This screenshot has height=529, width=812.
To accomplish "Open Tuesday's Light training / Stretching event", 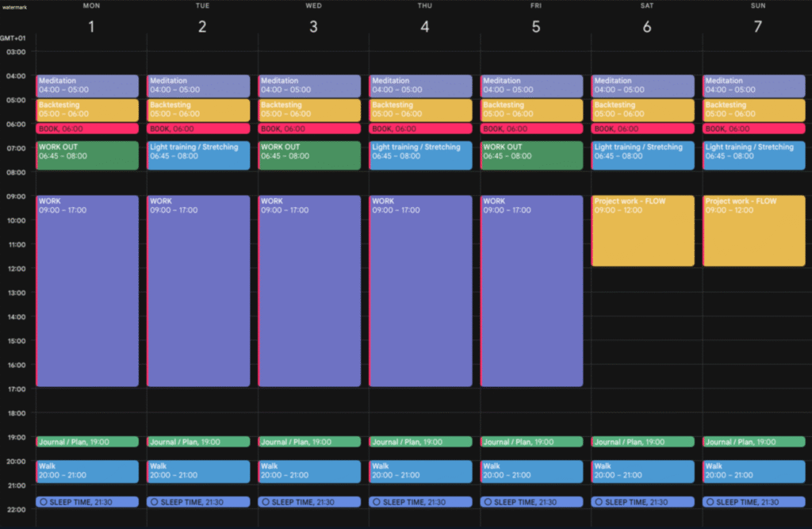I will pos(198,155).
